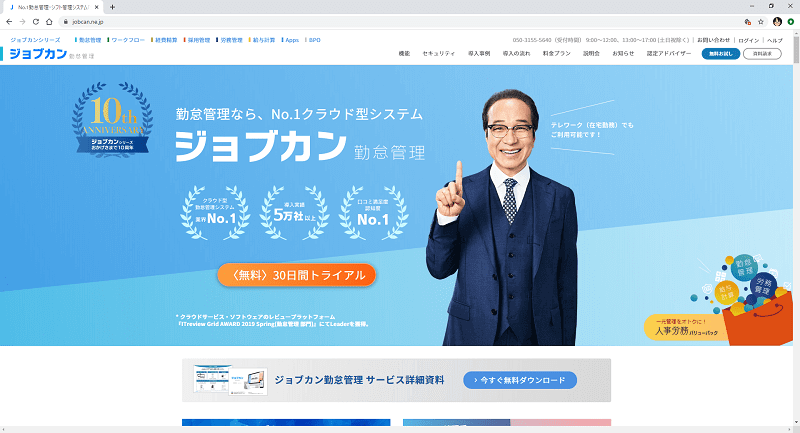The height and width of the screenshot is (433, 800).
Task: Click the 無料お試し button
Action: [x=720, y=54]
